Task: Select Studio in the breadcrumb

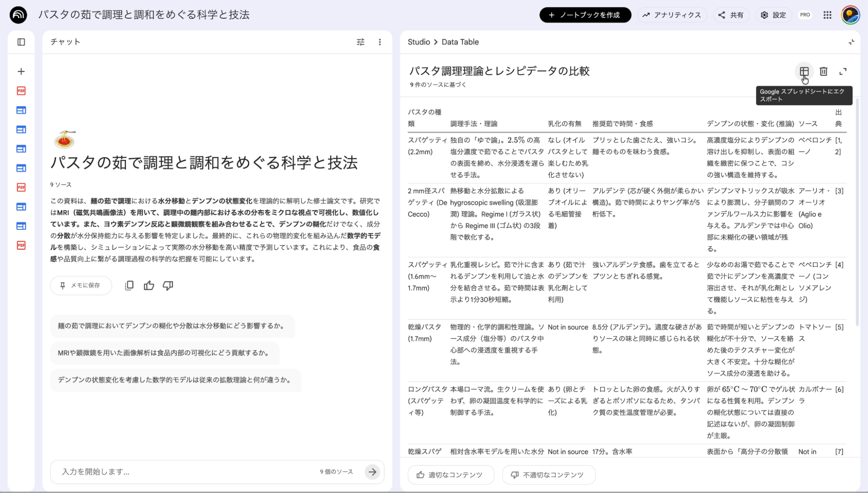Action: (418, 42)
